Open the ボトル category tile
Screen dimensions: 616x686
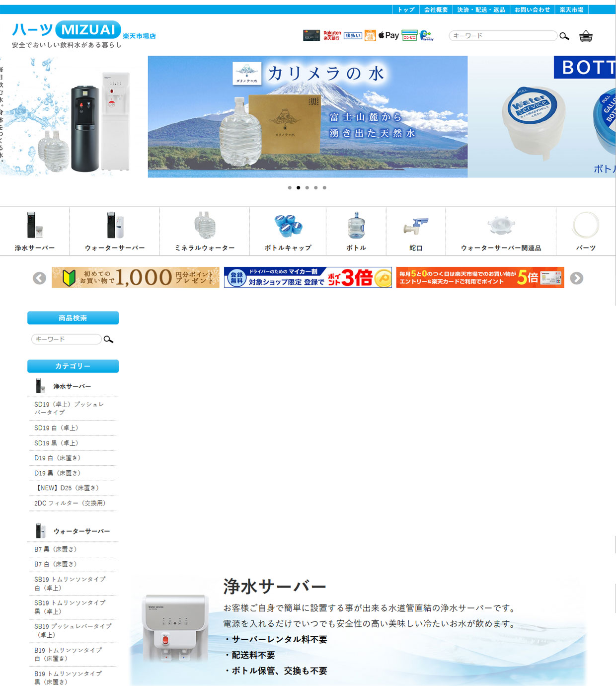point(356,231)
